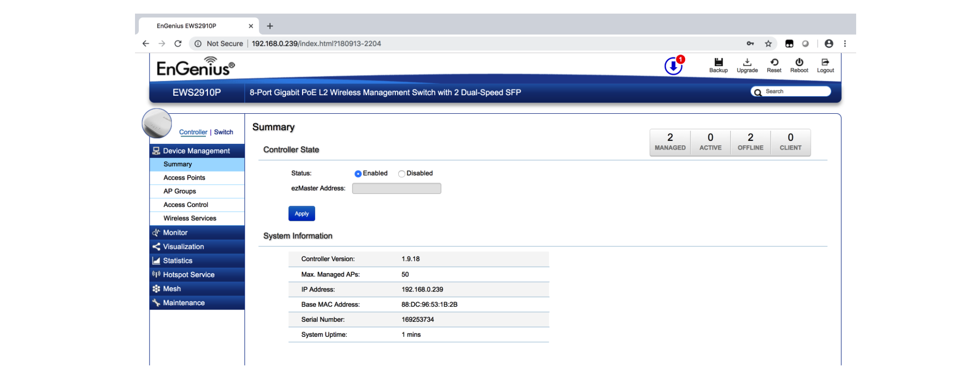Click the Controller State heading
Viewport: 980px width, 382px height.
291,150
